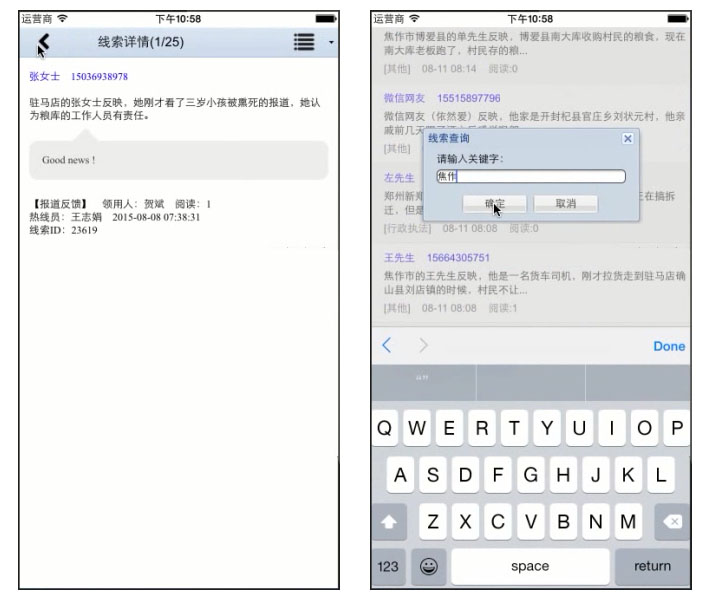Tap the previous field arrow above keyboard

click(x=388, y=346)
